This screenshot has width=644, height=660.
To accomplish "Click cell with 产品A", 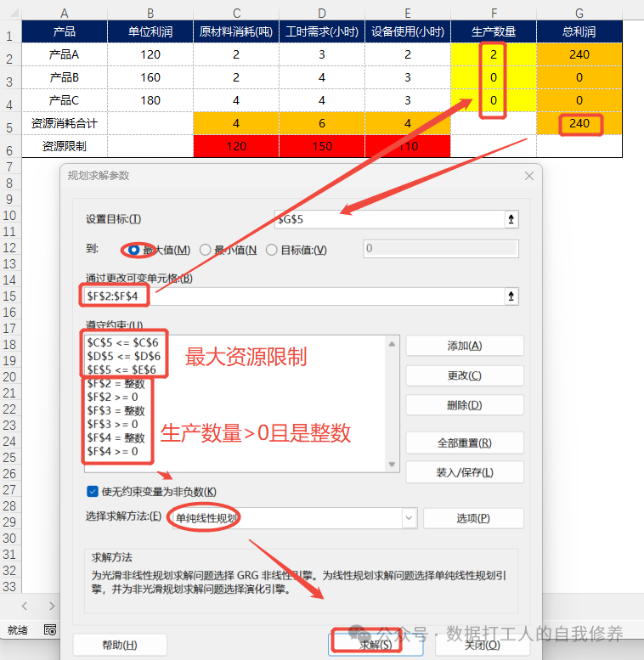I will click(x=65, y=54).
